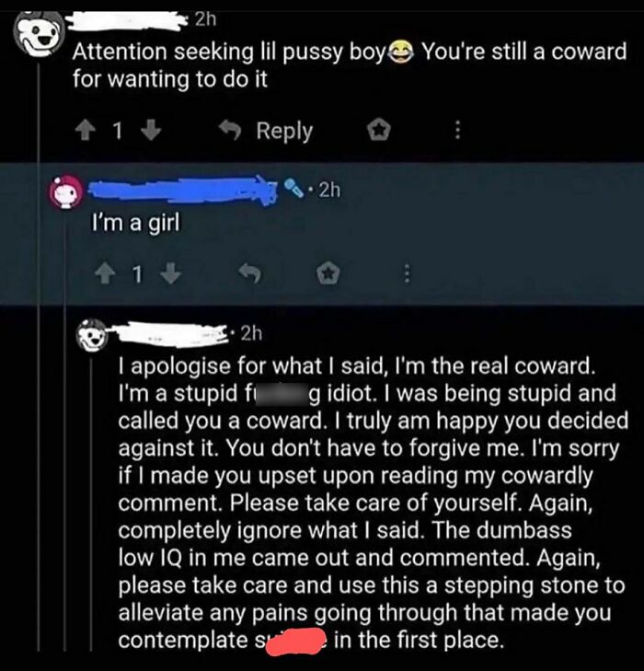Viewport: 644px width, 671px height.
Task: Tap the '2h' timestamp on the apology comment
Action: point(251,333)
